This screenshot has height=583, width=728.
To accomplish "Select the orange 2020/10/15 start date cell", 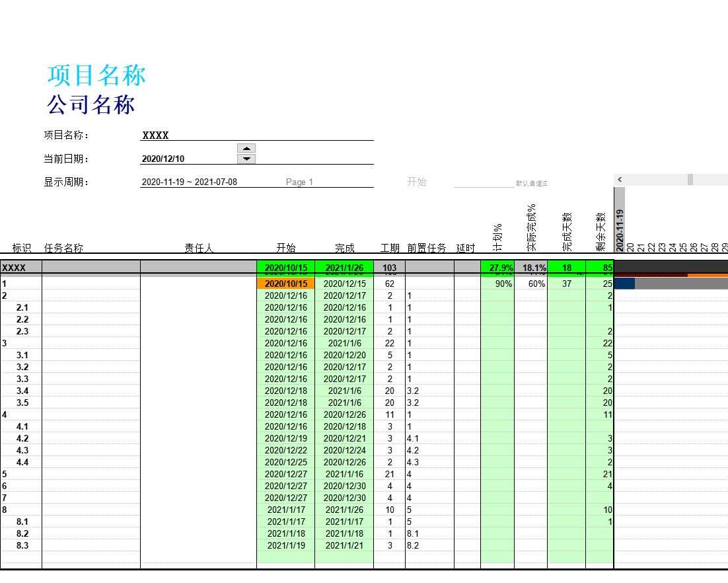I will pyautogui.click(x=285, y=284).
